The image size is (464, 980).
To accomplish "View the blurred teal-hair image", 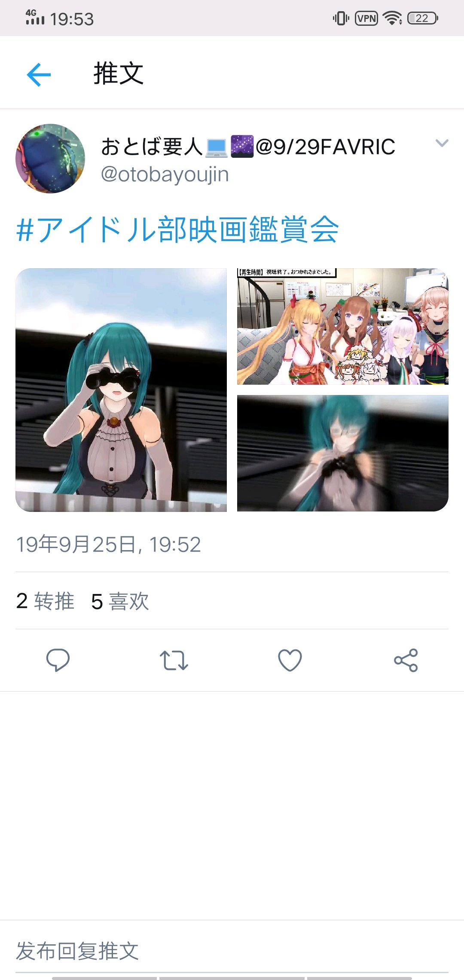I will [x=343, y=453].
